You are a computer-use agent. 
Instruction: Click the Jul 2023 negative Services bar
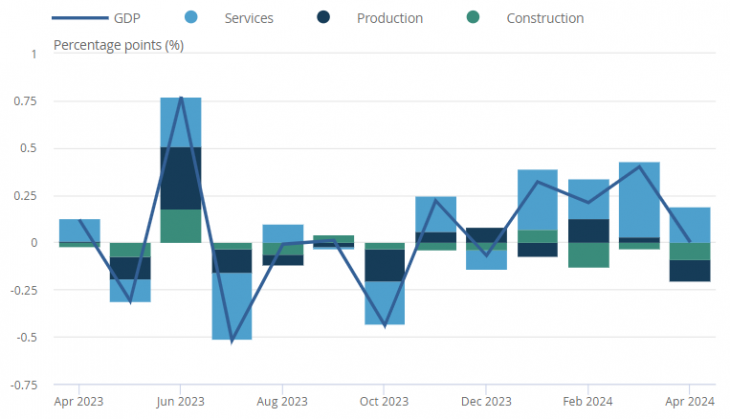coord(232,306)
